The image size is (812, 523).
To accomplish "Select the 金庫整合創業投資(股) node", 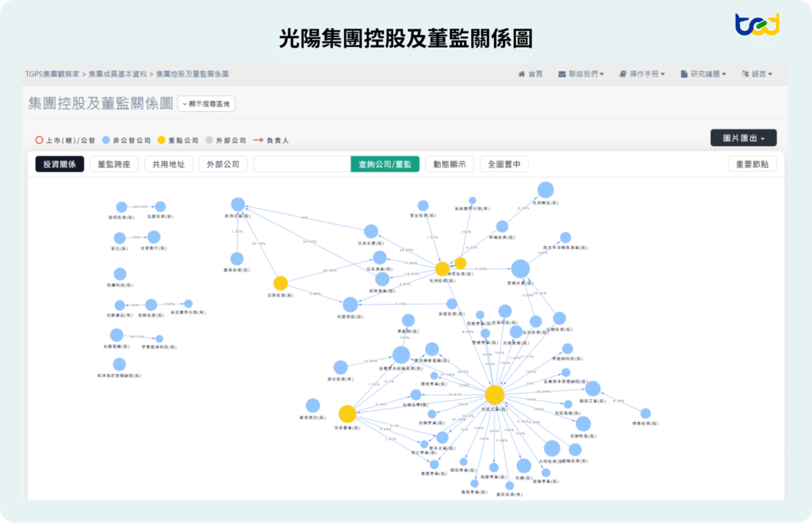I will click(x=400, y=355).
